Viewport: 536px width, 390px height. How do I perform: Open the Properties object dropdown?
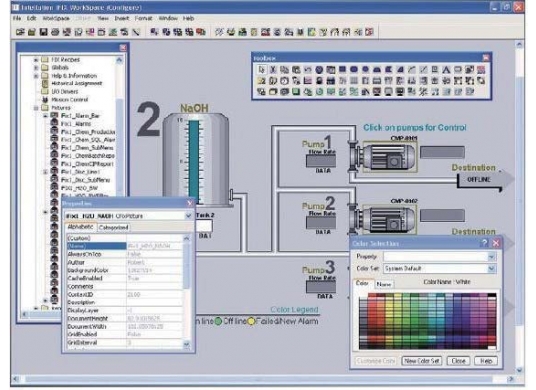tap(188, 216)
